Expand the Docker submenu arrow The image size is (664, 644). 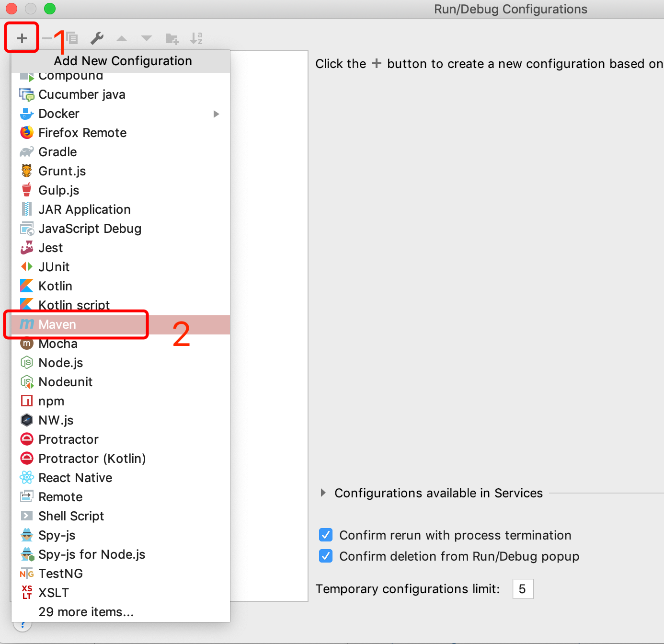pyautogui.click(x=217, y=114)
